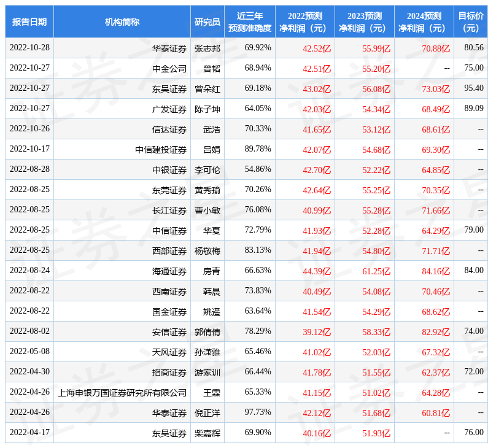Select the 39.12亿 2022 profit forecast

(x=316, y=332)
